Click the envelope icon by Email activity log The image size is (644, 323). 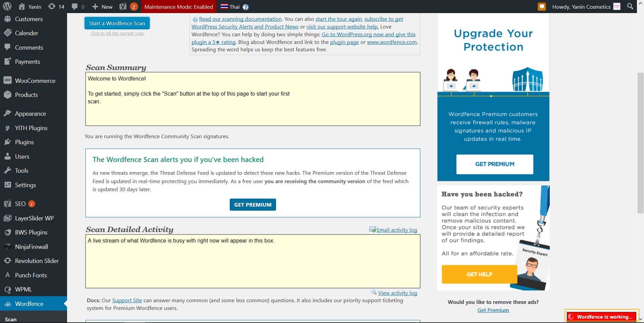(372, 229)
